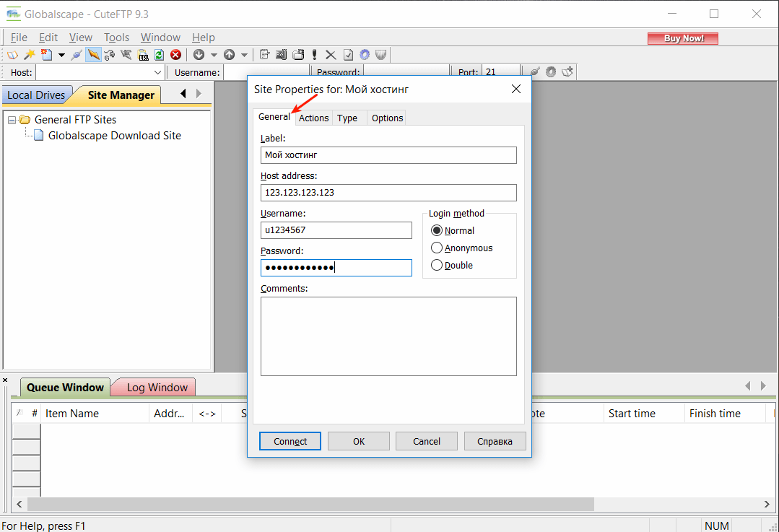Viewport: 779px width, 532px height.
Task: Switch to the Log Window tab
Action: 157,388
